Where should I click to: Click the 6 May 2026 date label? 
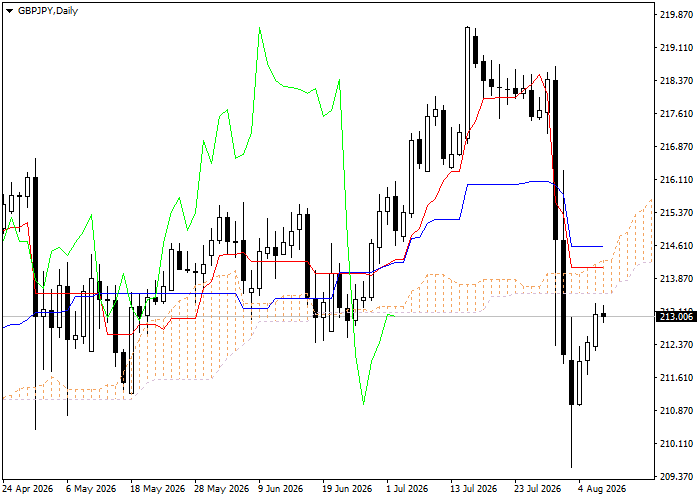[91, 489]
